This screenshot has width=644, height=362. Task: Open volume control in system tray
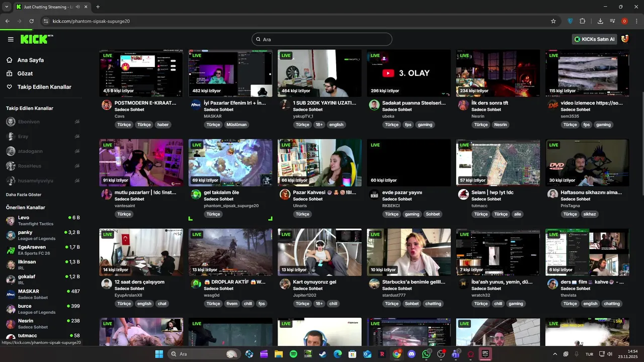click(x=609, y=354)
